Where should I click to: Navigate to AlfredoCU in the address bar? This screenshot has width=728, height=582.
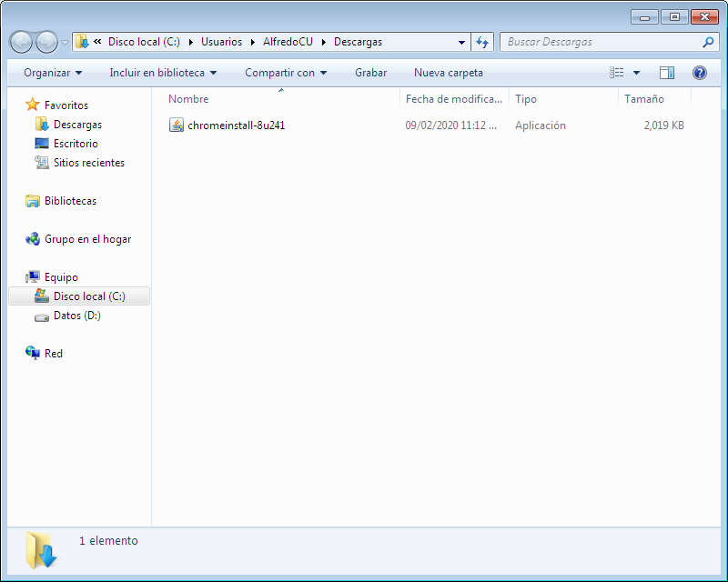tap(288, 42)
